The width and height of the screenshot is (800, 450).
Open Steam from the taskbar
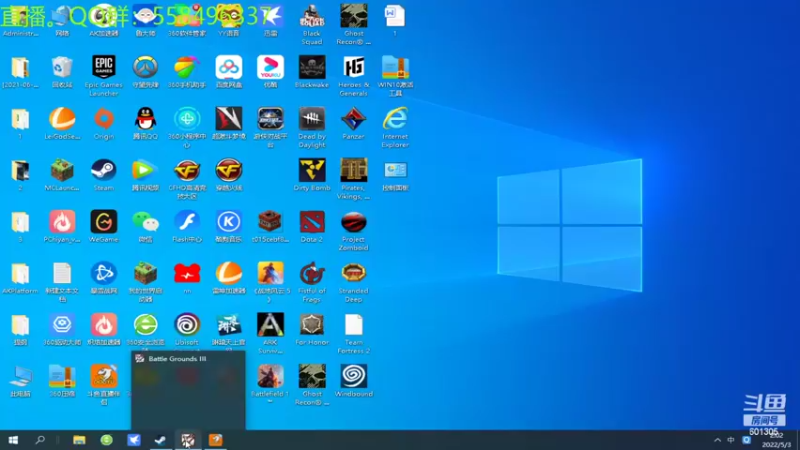160,440
